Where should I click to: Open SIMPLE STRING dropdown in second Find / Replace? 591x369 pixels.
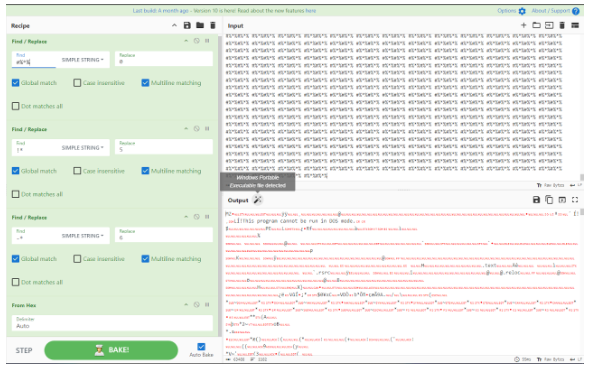pos(83,147)
